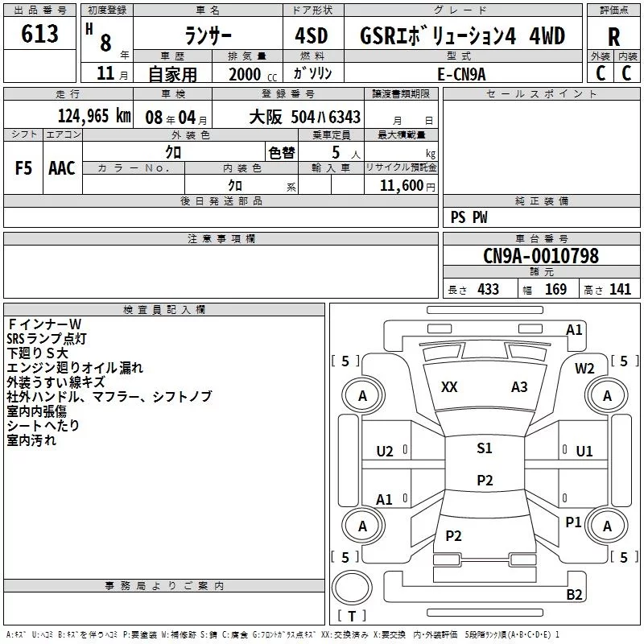
Task: Select the note 下廻りS大
Action: 37,353
